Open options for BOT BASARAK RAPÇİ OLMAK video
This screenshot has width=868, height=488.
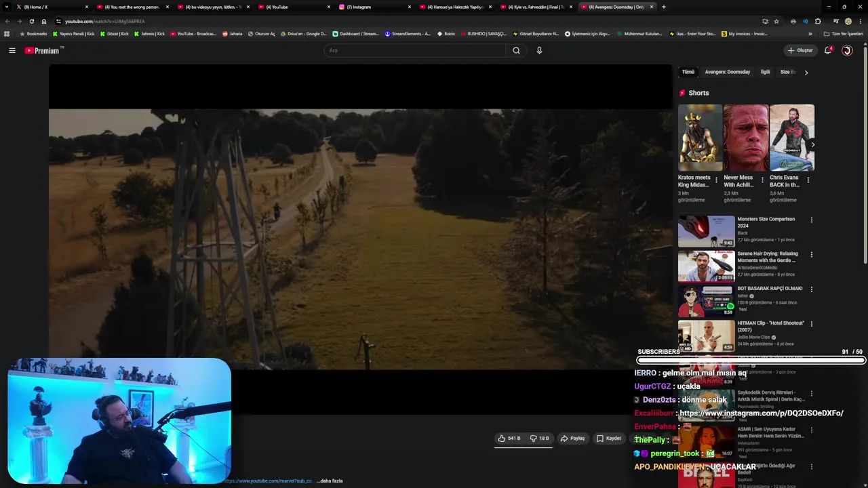coord(811,289)
